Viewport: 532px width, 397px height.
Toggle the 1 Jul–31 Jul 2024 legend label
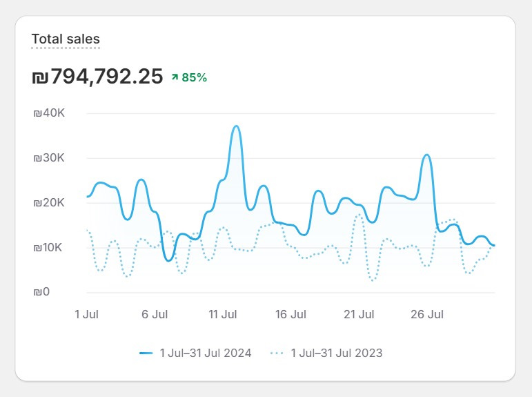click(205, 353)
